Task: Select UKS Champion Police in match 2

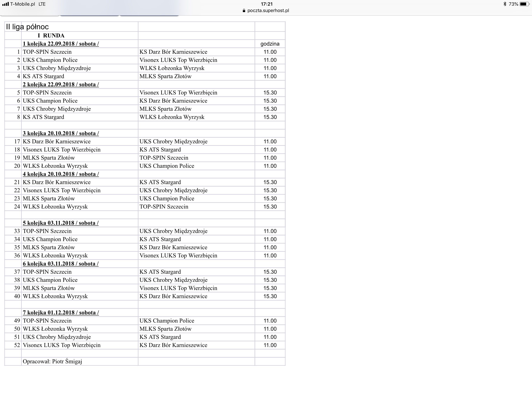Action: coord(50,60)
